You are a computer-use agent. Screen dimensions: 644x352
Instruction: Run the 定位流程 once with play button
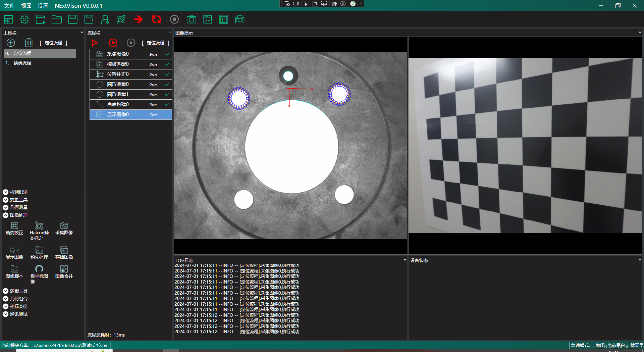(x=95, y=43)
